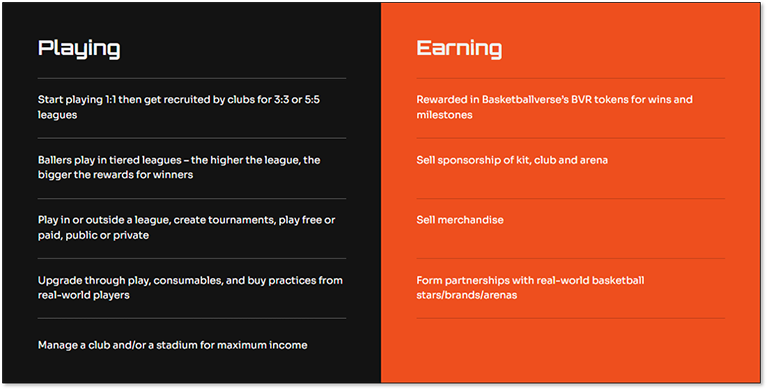Click the word 'milestones' in Earning column
Screen dimensions: 767x389
[x=445, y=114]
